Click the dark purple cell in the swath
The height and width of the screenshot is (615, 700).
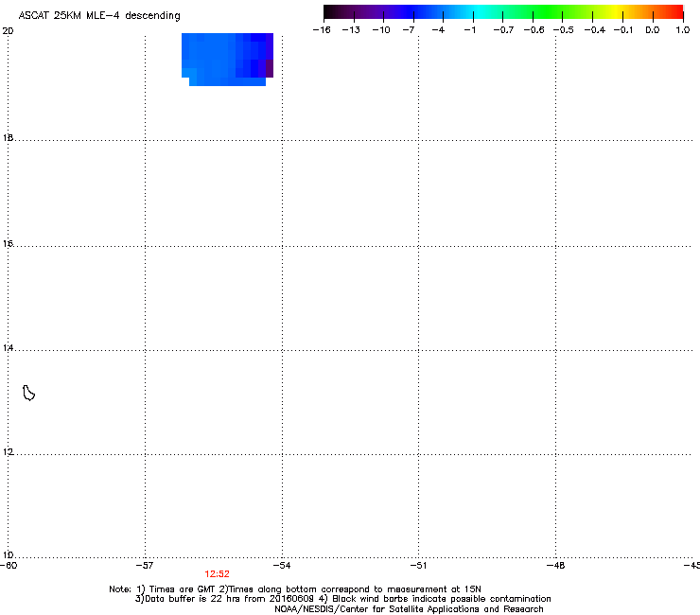(x=270, y=68)
